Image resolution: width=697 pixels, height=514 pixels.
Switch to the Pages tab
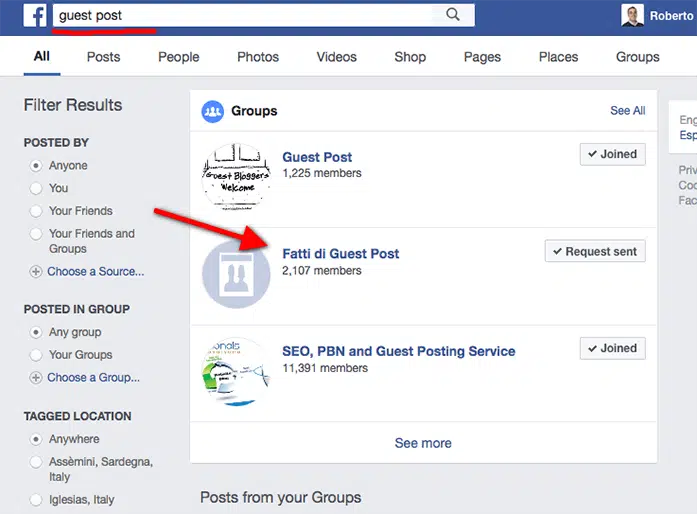(x=482, y=57)
